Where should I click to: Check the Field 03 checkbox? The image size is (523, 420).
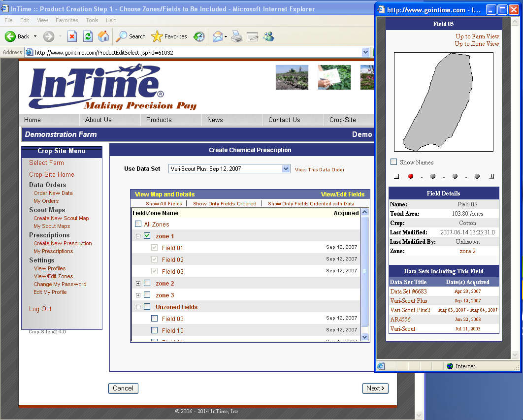[155, 318]
